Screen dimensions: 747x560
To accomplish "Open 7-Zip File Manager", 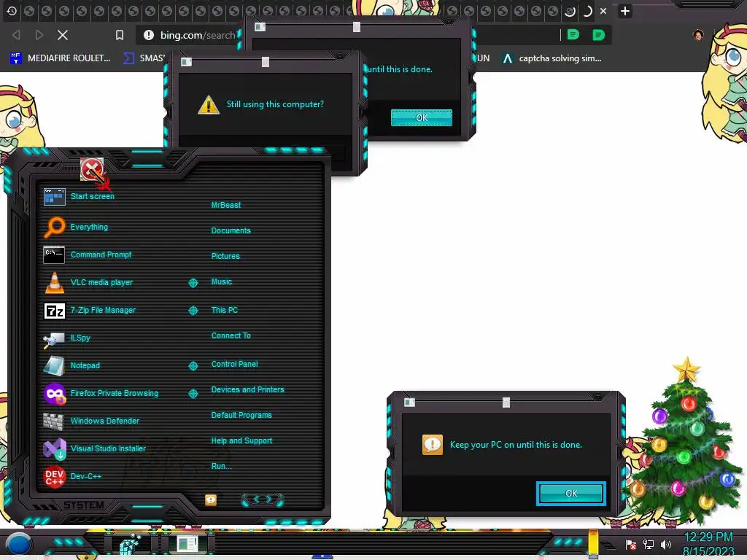I will point(90,310).
